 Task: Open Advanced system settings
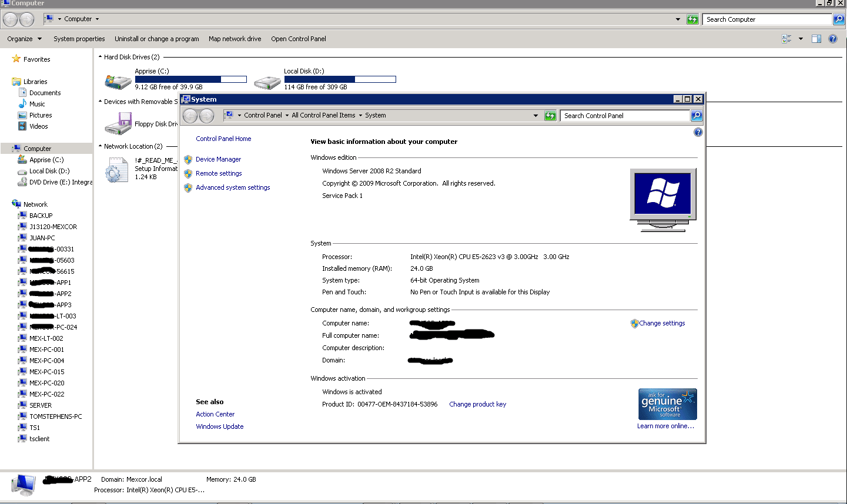click(x=233, y=187)
